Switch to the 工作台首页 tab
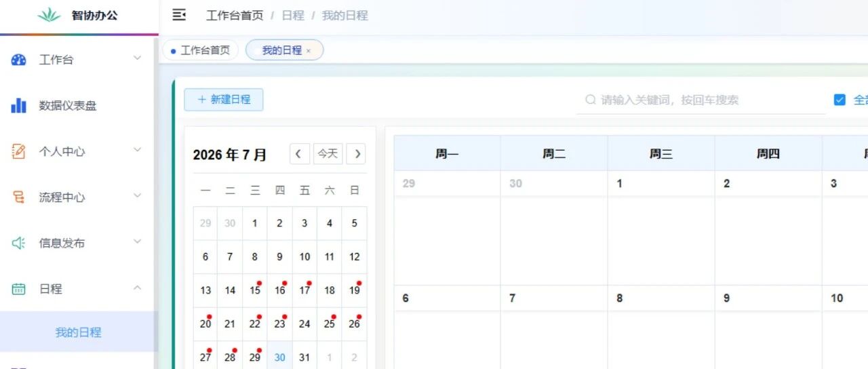868x369 pixels. [200, 50]
